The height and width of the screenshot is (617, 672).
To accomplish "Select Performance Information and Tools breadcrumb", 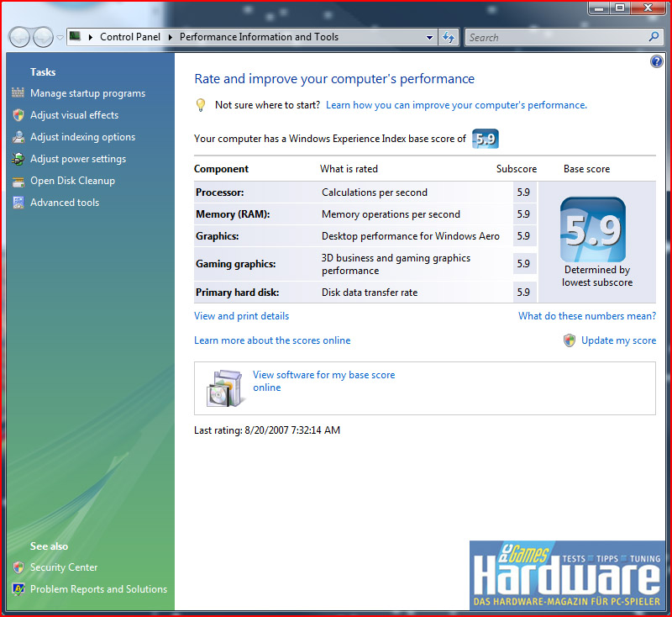I will coord(259,37).
